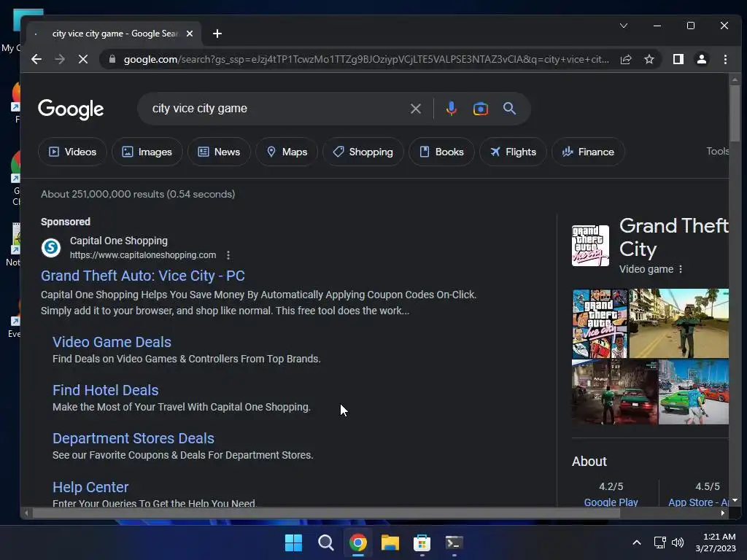Open the clock and date panel

pos(716,542)
